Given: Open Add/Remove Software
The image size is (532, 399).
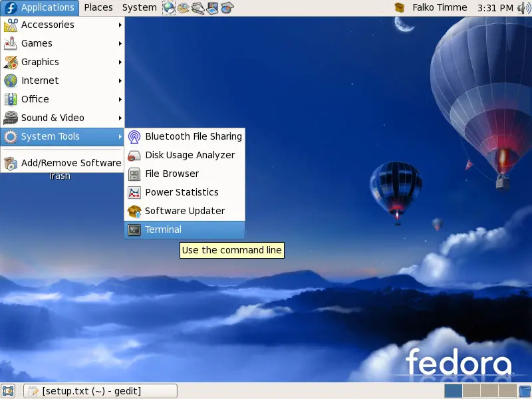Looking at the screenshot, I should (63, 163).
